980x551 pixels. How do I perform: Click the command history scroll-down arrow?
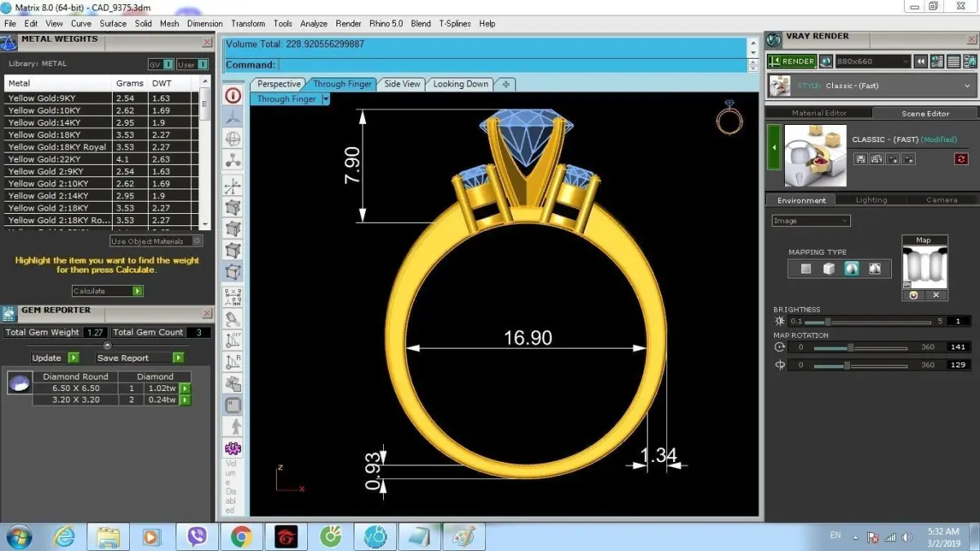[x=753, y=53]
